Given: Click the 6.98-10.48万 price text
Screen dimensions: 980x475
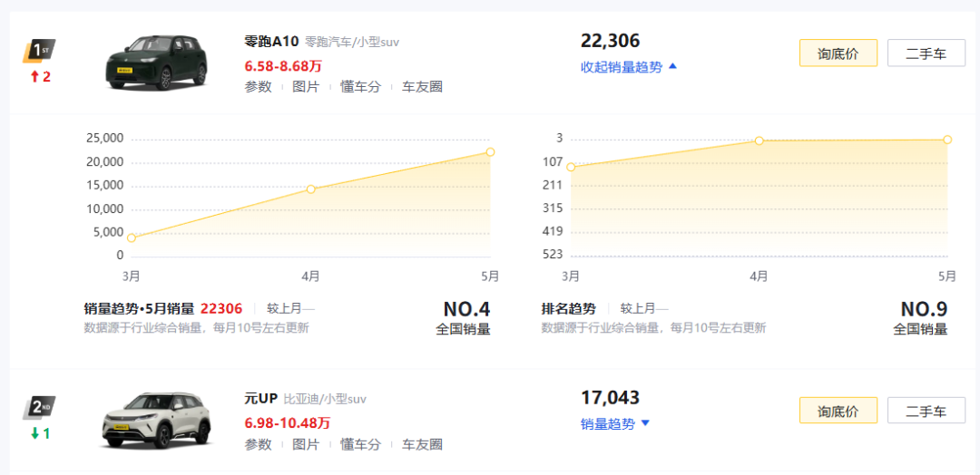Looking at the screenshot, I should point(287,422).
